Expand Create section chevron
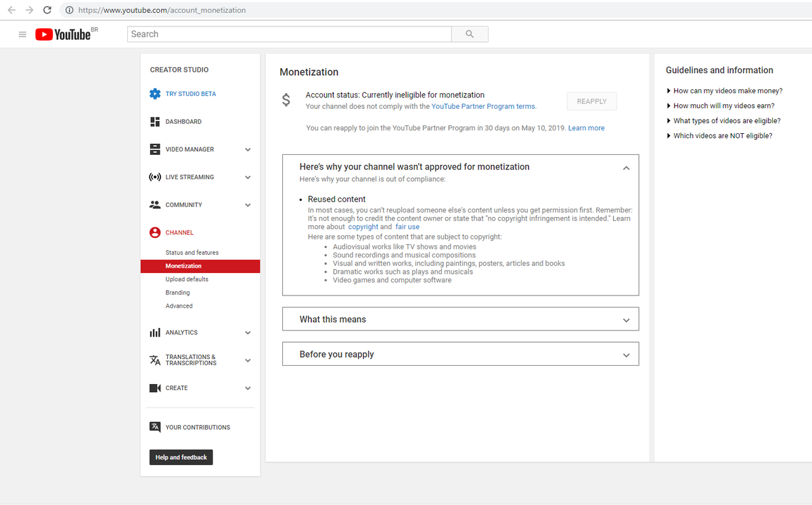 click(x=248, y=388)
